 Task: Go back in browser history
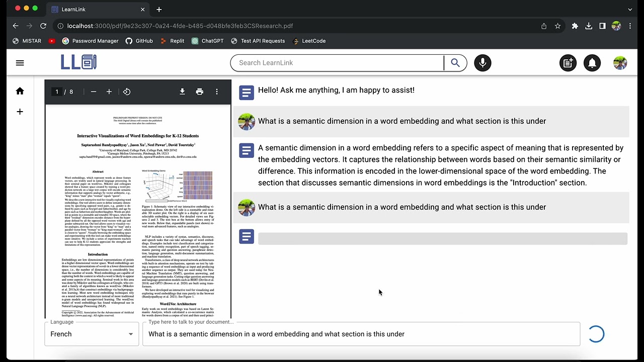pos(16,26)
